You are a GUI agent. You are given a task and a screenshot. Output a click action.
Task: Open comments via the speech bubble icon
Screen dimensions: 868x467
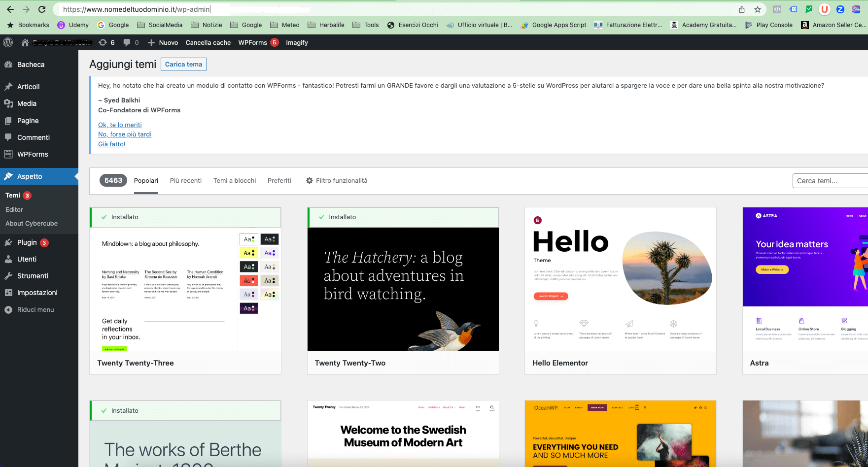pyautogui.click(x=127, y=42)
